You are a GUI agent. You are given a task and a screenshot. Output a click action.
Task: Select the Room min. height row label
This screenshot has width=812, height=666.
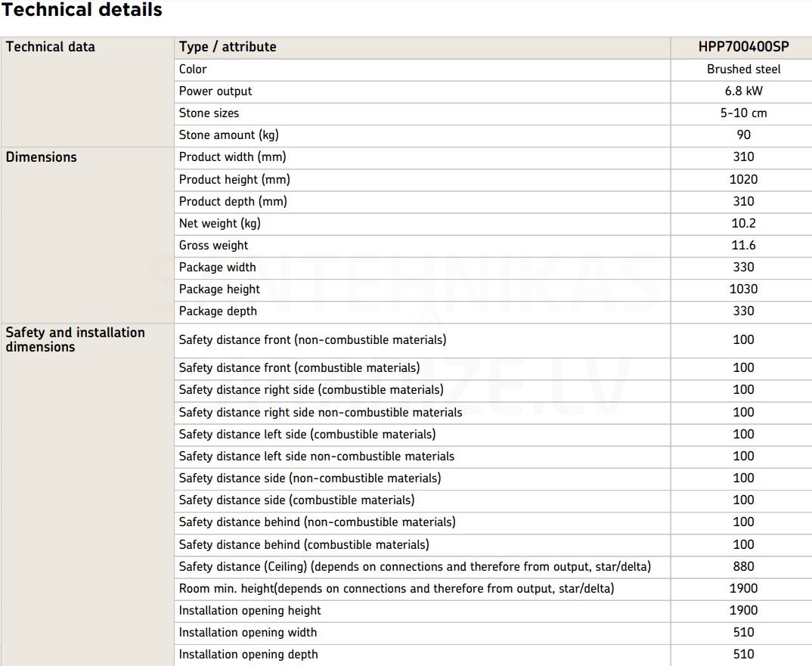coord(397,588)
